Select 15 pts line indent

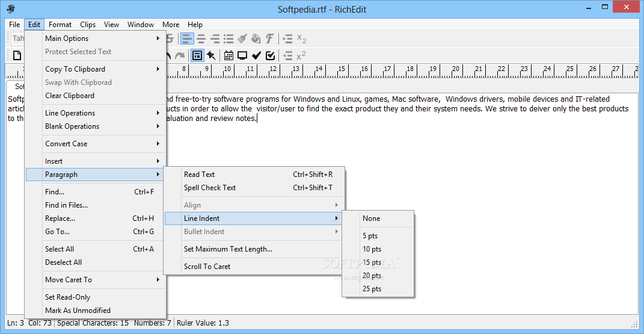378,262
